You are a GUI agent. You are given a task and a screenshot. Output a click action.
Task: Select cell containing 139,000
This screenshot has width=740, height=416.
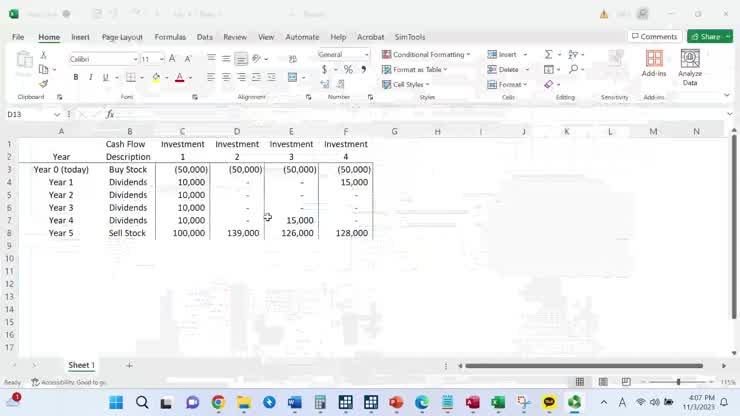click(x=237, y=233)
